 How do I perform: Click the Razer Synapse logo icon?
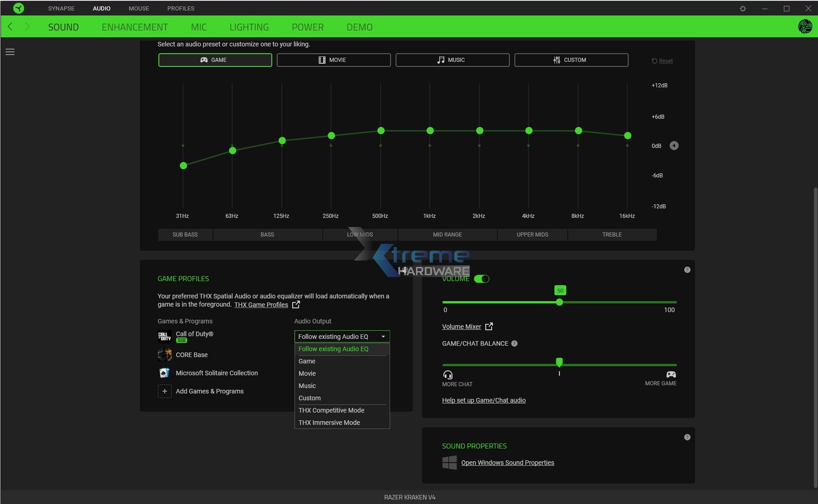pyautogui.click(x=19, y=8)
